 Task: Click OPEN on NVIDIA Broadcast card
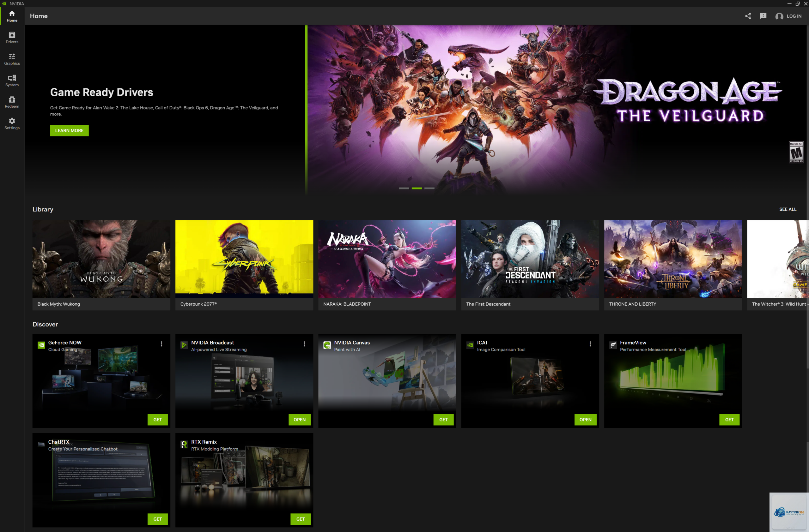point(300,420)
